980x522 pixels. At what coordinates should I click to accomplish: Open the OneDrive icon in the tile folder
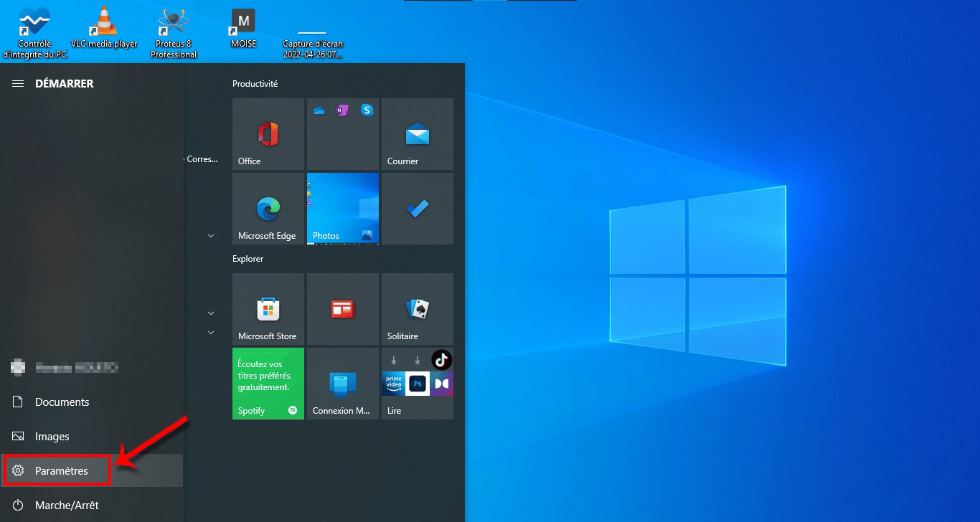coord(320,110)
